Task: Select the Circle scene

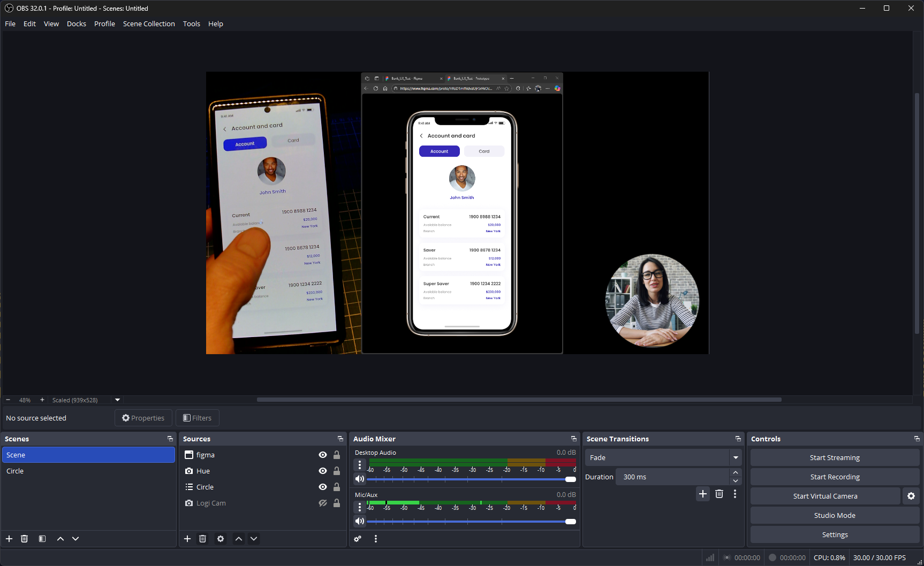Action: tap(15, 471)
